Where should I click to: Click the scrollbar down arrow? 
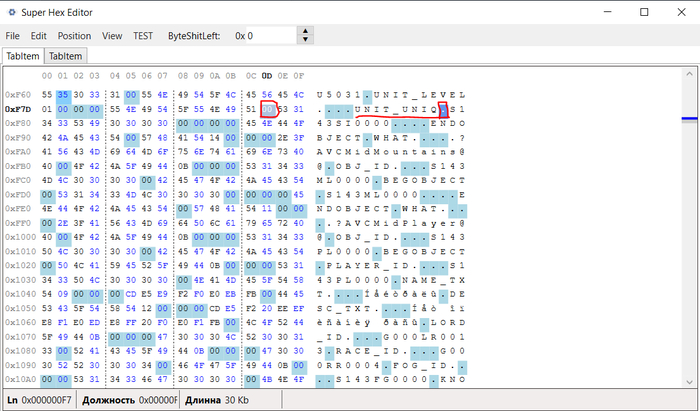coord(689,384)
